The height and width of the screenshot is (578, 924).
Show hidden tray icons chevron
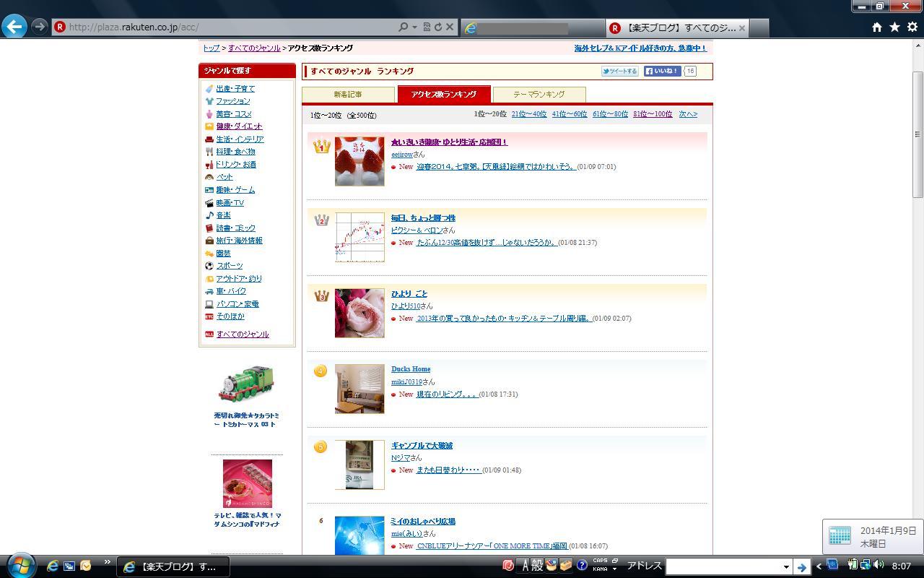pos(819,566)
